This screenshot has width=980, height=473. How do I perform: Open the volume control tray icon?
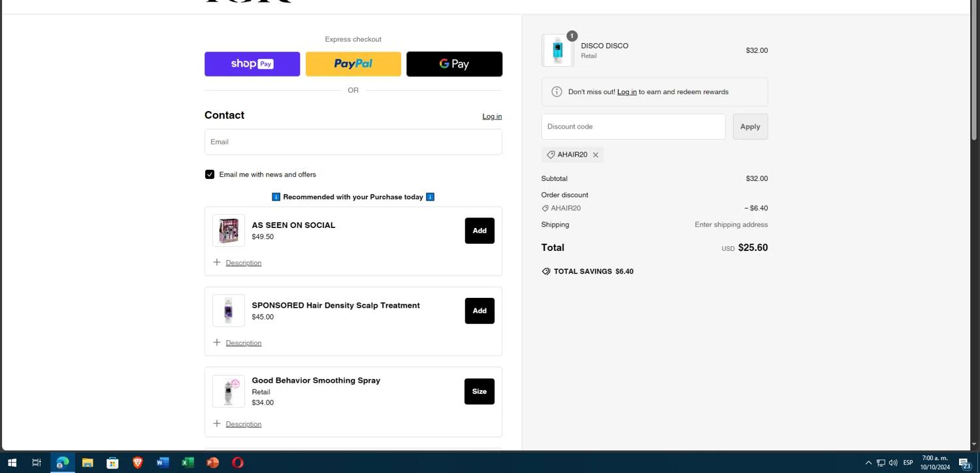[893, 463]
